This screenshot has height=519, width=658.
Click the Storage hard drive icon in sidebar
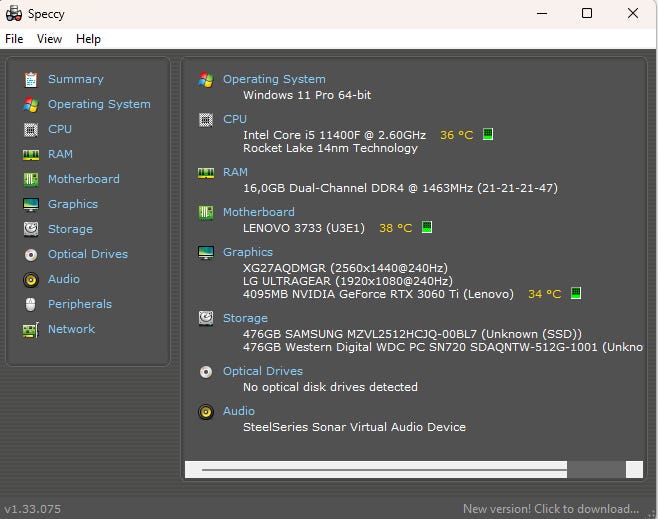[31, 230]
